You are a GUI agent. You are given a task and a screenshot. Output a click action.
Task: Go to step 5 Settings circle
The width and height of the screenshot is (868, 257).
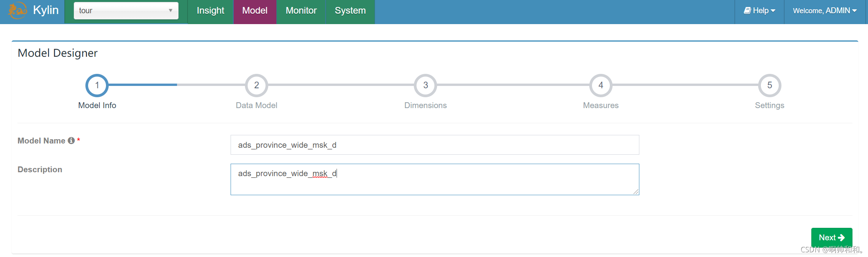(x=769, y=85)
